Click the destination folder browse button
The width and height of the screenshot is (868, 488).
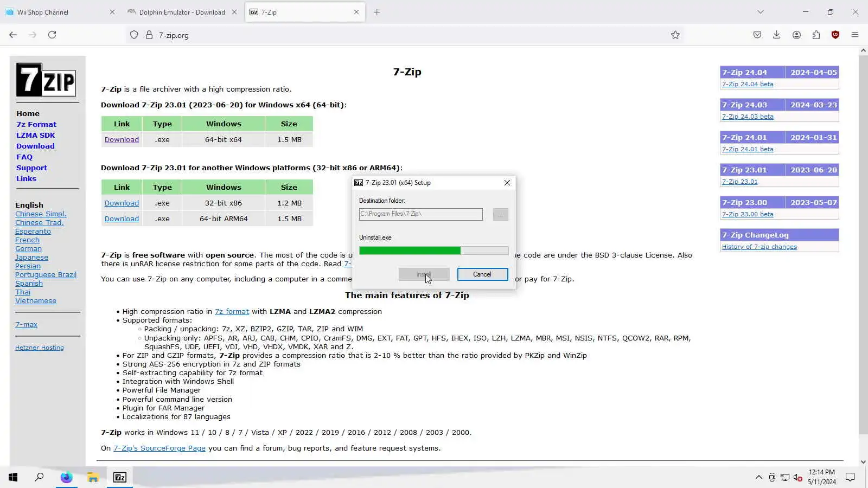coord(501,215)
